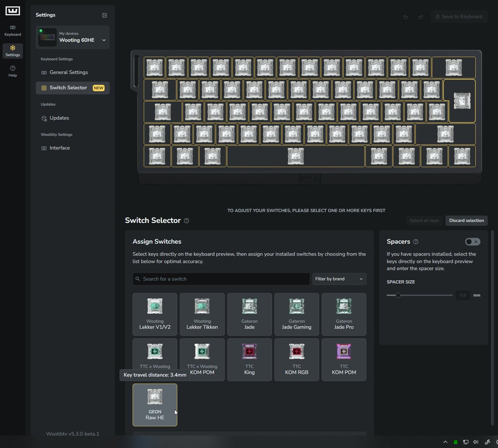The width and height of the screenshot is (498, 448).
Task: Select the Gateron Jade Gaming switch
Action: (297, 314)
